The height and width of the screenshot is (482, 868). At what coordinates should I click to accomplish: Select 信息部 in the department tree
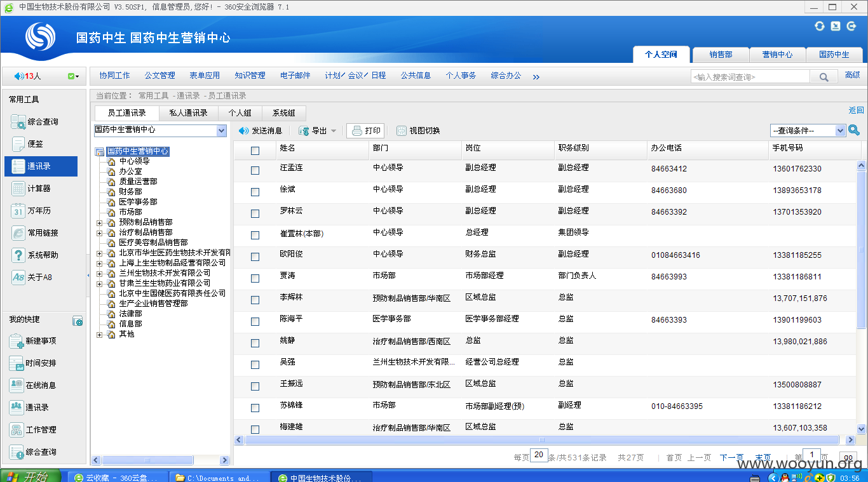tap(130, 324)
